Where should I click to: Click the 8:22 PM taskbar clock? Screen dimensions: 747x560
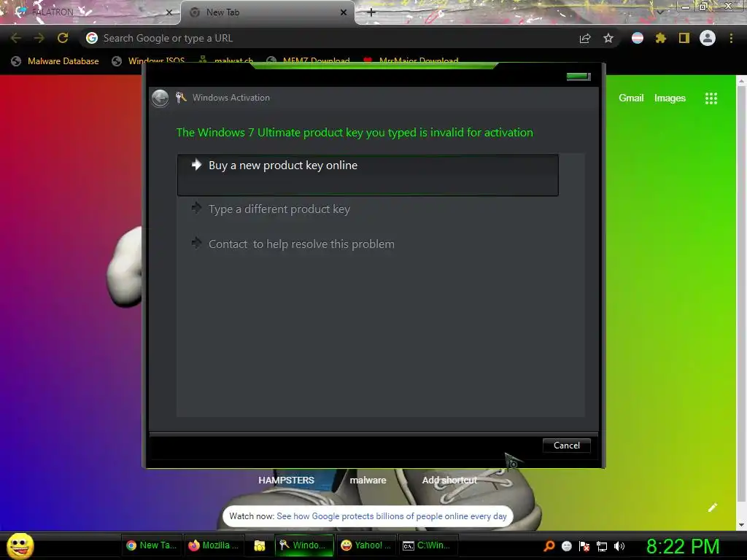pos(683,546)
